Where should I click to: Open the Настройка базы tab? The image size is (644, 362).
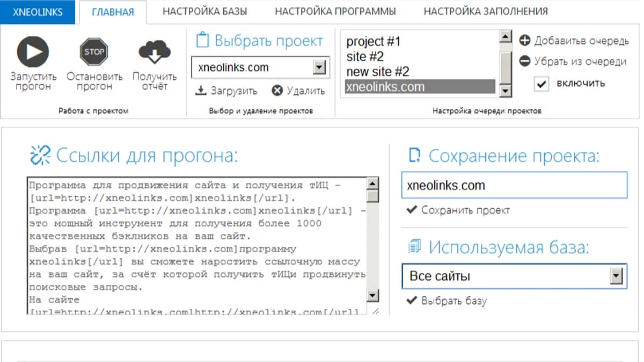tap(205, 11)
